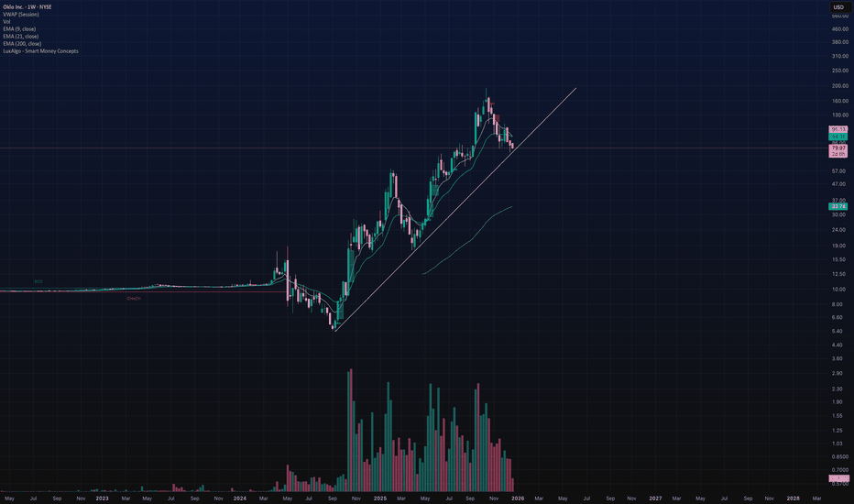854x504 pixels.
Task: Click the 2d 6h bar countdown label
Action: pos(839,154)
